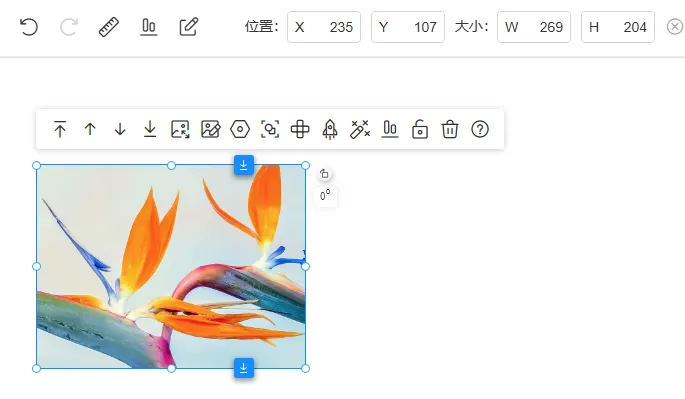Click the W width input field
This screenshot has width=685, height=399.
pos(534,27)
